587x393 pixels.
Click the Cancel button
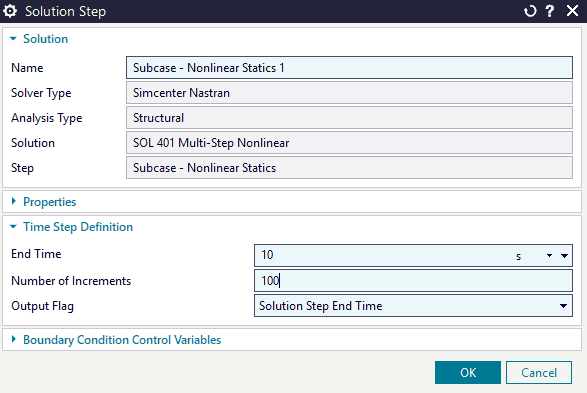[x=539, y=372]
